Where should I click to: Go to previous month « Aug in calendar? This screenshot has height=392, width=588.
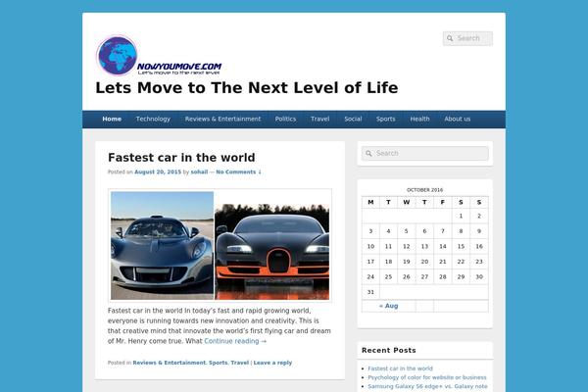pos(388,306)
